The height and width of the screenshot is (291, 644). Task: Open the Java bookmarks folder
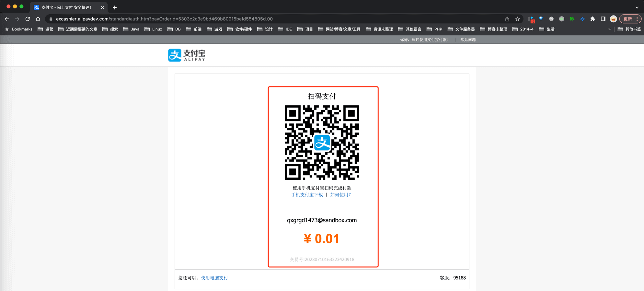click(132, 29)
